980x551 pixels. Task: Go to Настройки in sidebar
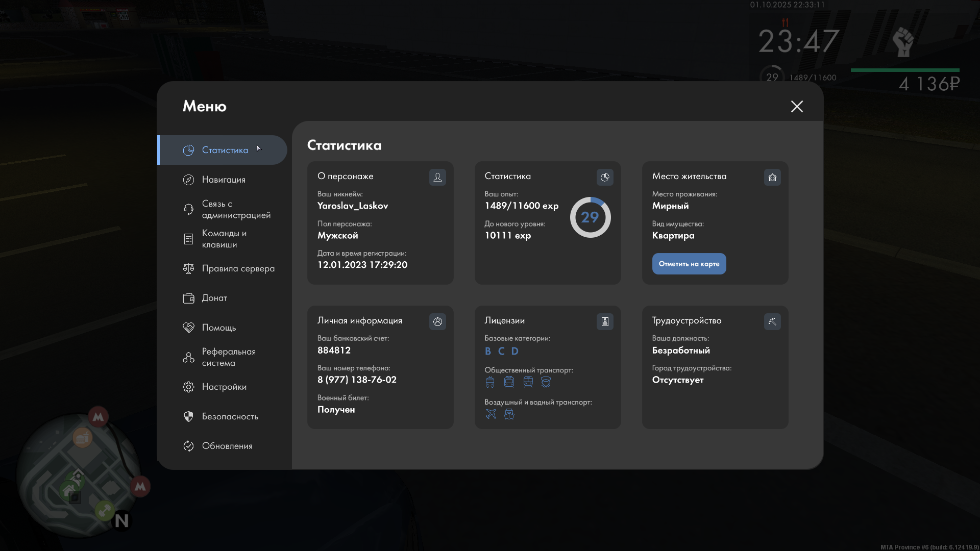pos(224,387)
